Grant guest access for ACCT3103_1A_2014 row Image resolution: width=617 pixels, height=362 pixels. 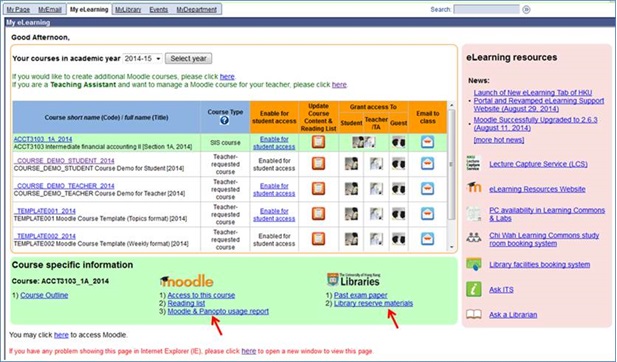pyautogui.click(x=398, y=142)
